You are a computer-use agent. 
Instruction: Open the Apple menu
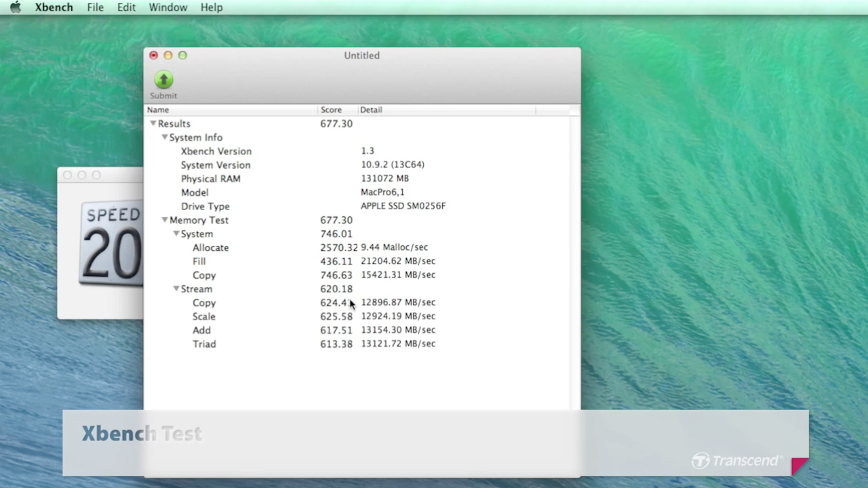coord(15,7)
